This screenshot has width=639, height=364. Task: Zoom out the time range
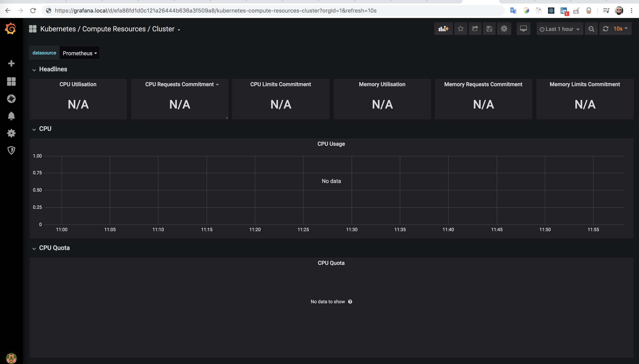[591, 28]
